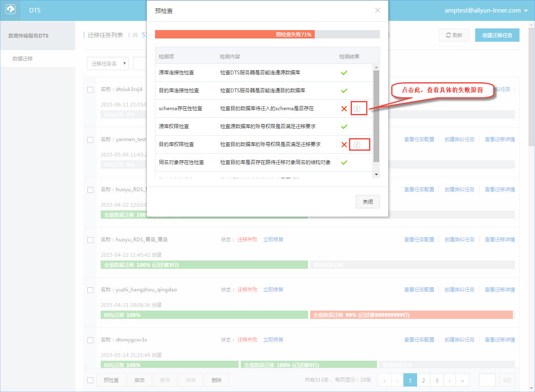Open failure details for schema存在性检查

pos(357,109)
